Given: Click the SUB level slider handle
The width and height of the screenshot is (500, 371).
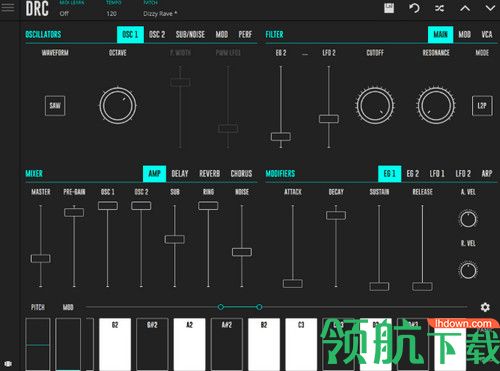Looking at the screenshot, I should pyautogui.click(x=175, y=239).
